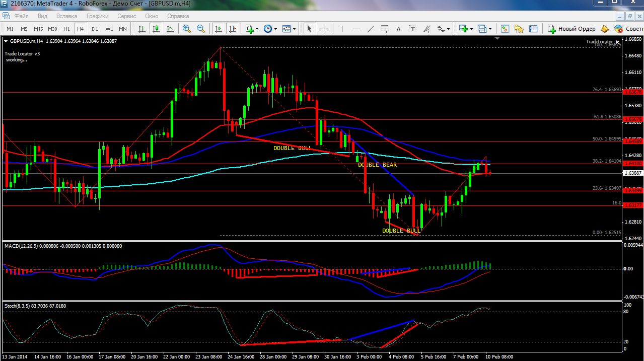Click the MetaTrader chart icon beside Файл

point(6,16)
